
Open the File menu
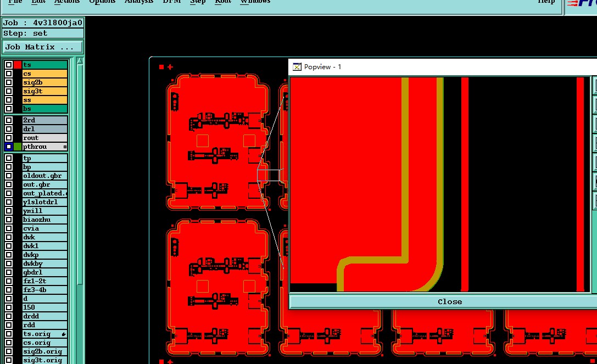click(15, 1)
